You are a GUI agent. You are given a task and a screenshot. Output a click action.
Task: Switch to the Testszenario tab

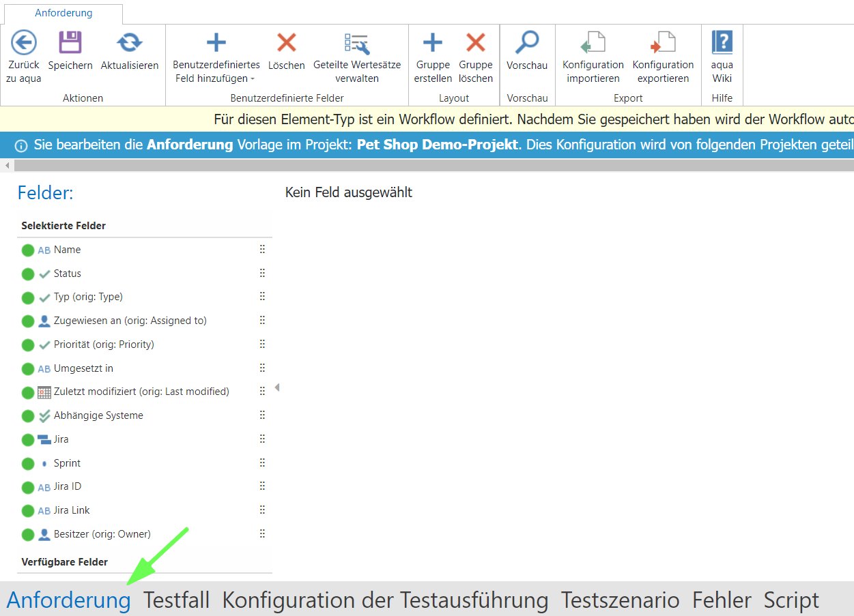[x=620, y=600]
